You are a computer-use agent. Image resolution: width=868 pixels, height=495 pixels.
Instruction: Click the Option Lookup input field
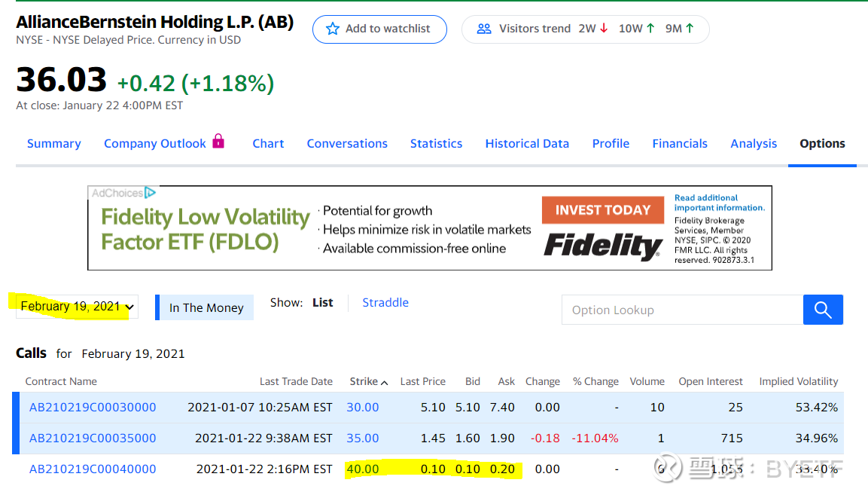pyautogui.click(x=682, y=310)
